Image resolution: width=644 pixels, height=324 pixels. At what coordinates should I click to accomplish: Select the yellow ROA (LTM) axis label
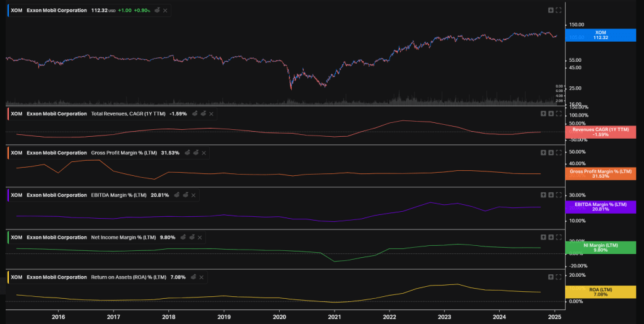click(601, 292)
